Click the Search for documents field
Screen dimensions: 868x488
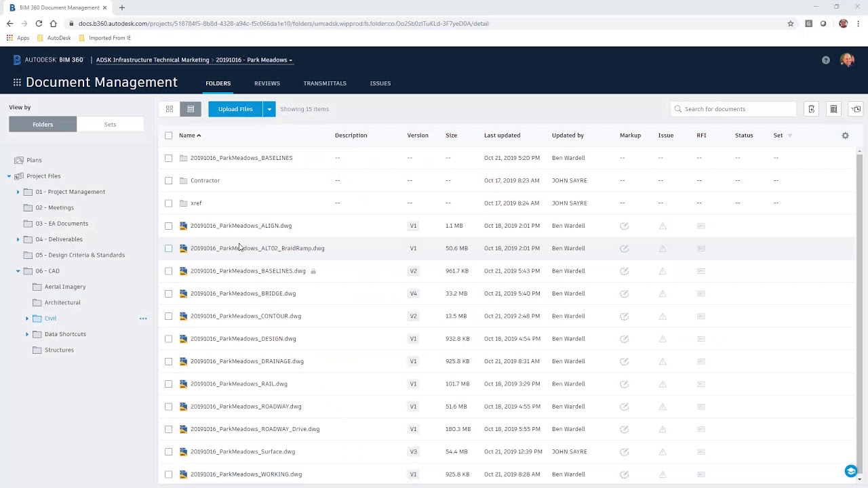pyautogui.click(x=734, y=109)
